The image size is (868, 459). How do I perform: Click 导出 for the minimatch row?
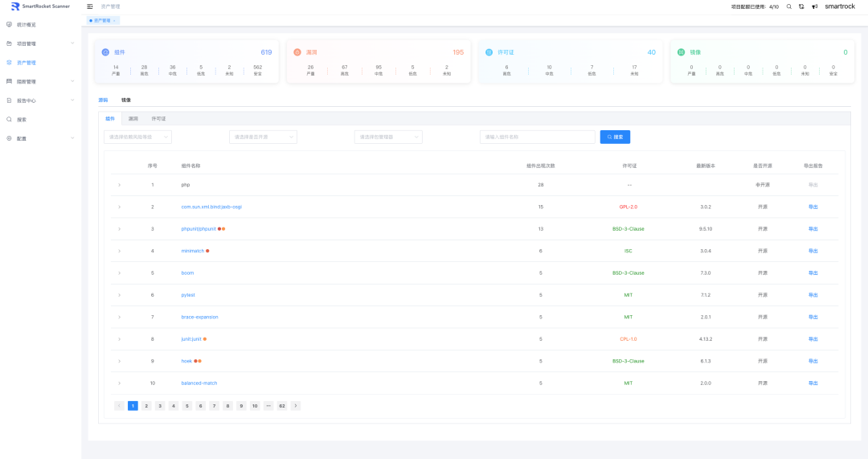pyautogui.click(x=813, y=251)
